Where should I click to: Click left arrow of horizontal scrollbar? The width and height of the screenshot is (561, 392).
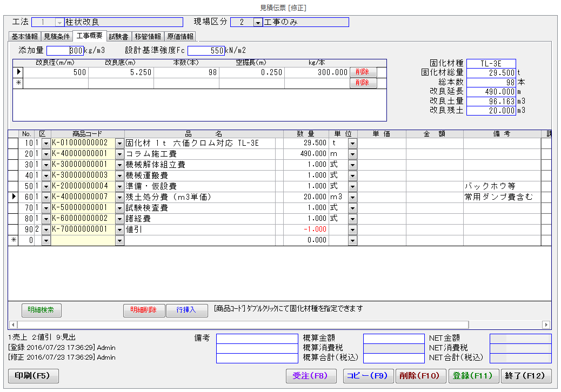(x=12, y=325)
